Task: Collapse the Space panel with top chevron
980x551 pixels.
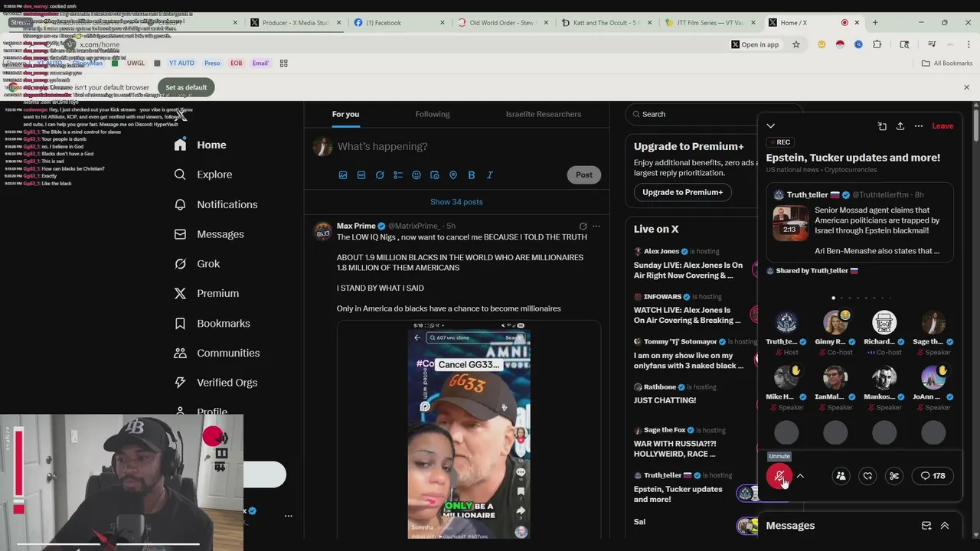Action: click(x=771, y=126)
